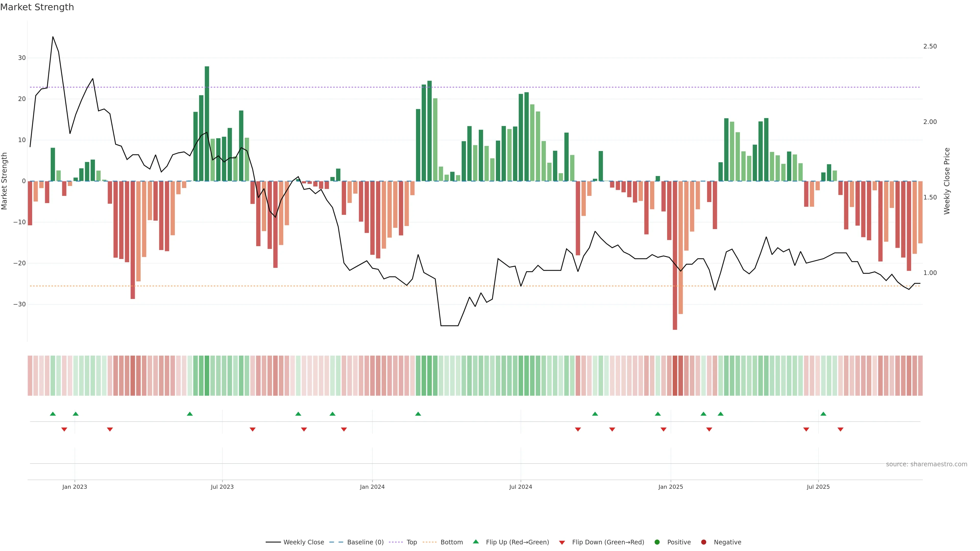The height and width of the screenshot is (551, 980).
Task: Click the Jul 2025 x-axis label
Action: coord(818,487)
